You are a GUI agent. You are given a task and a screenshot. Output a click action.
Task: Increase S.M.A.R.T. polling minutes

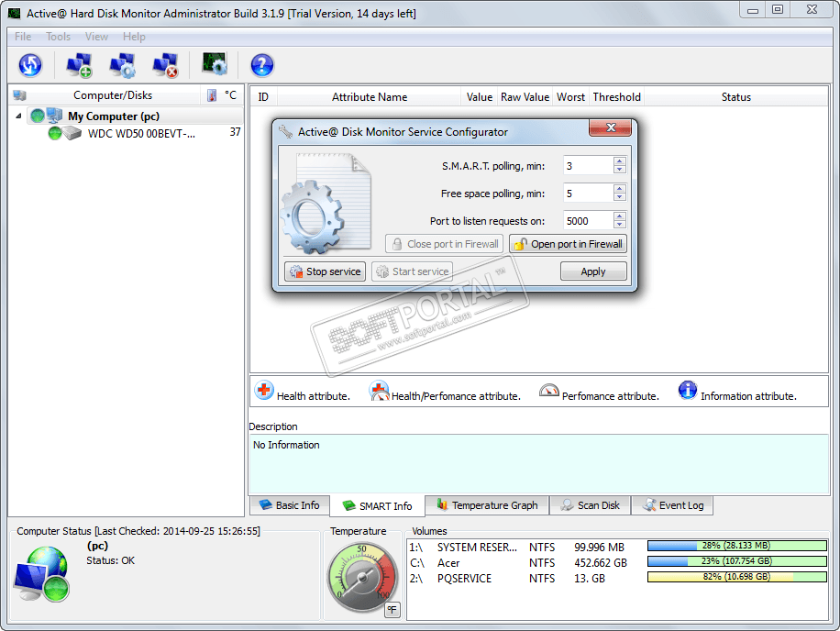point(619,161)
